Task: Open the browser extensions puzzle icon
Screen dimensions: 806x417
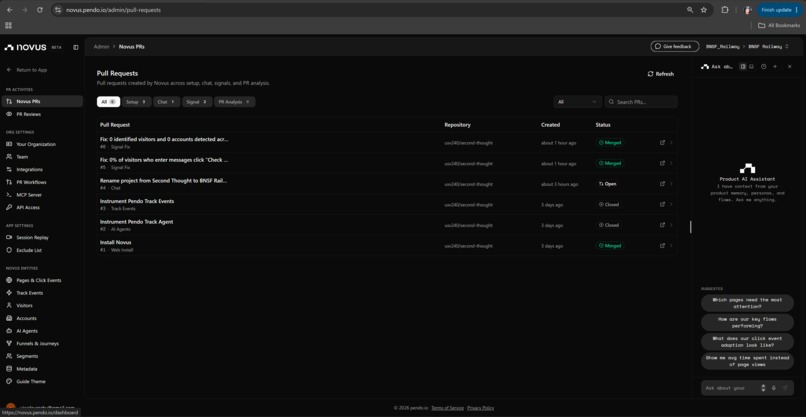Action: [x=725, y=10]
